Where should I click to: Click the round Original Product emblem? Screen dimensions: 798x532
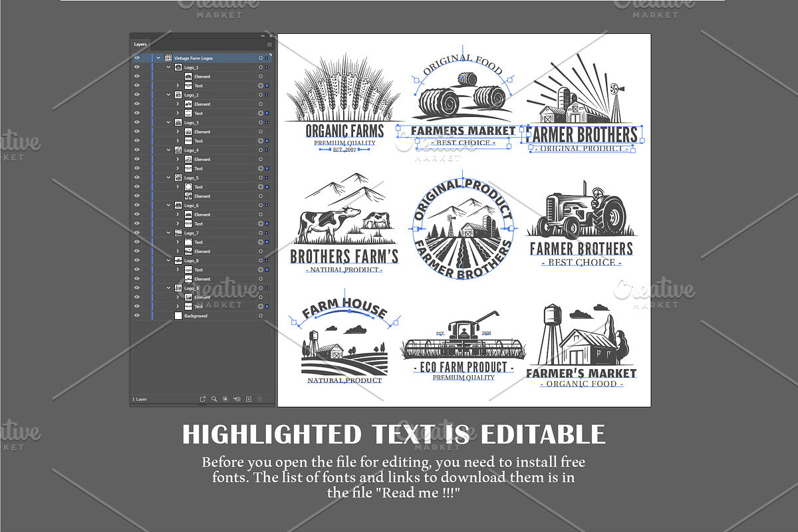[x=463, y=229]
